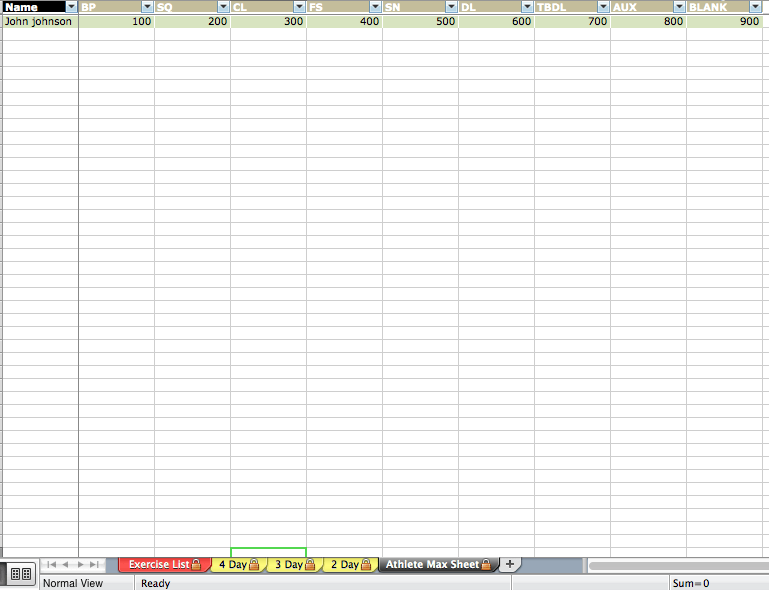Click the Sum=0 status bar entry
This screenshot has height=590, width=769.
coord(691,583)
